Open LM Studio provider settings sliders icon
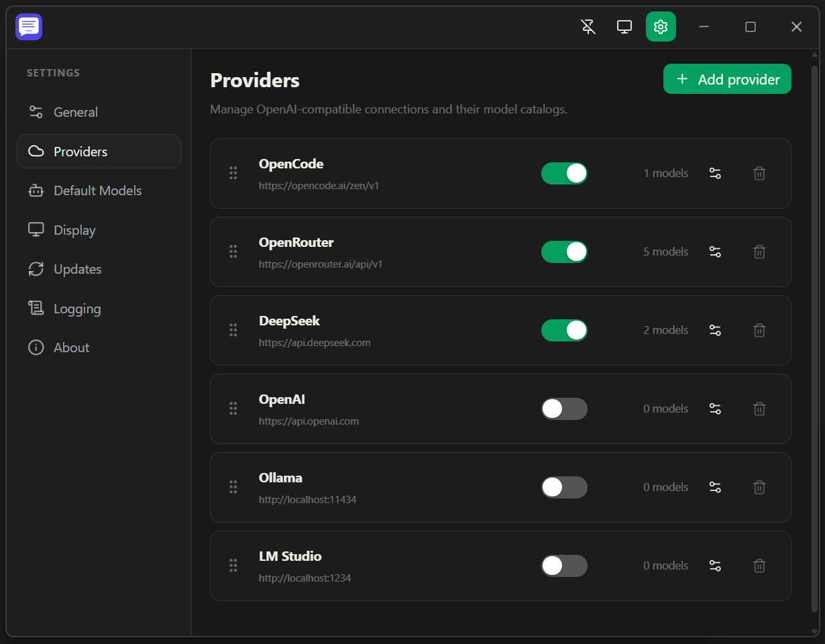825x644 pixels. 715,566
